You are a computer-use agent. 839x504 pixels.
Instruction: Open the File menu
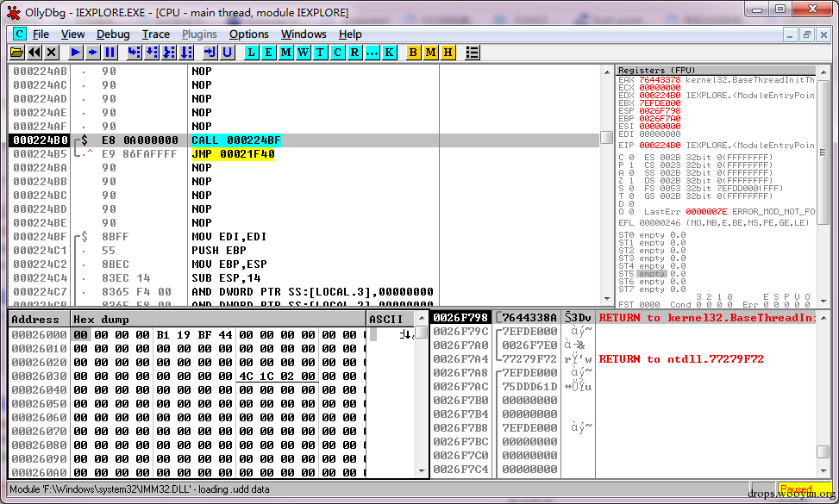[x=41, y=34]
